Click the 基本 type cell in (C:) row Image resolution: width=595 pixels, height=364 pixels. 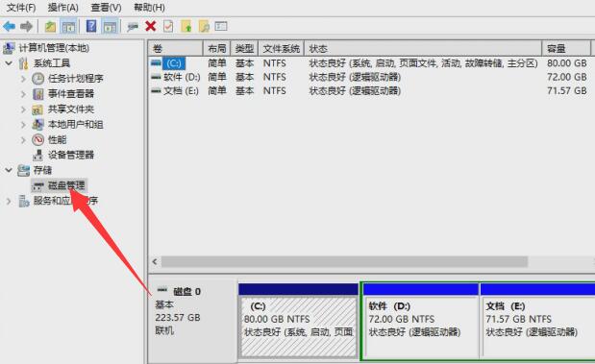[x=244, y=63]
